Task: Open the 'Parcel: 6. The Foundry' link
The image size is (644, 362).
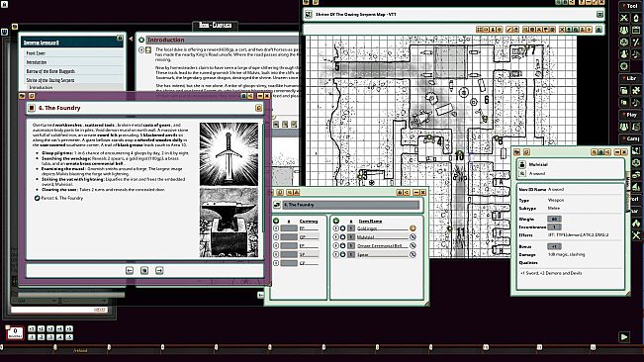Action: coord(62,198)
